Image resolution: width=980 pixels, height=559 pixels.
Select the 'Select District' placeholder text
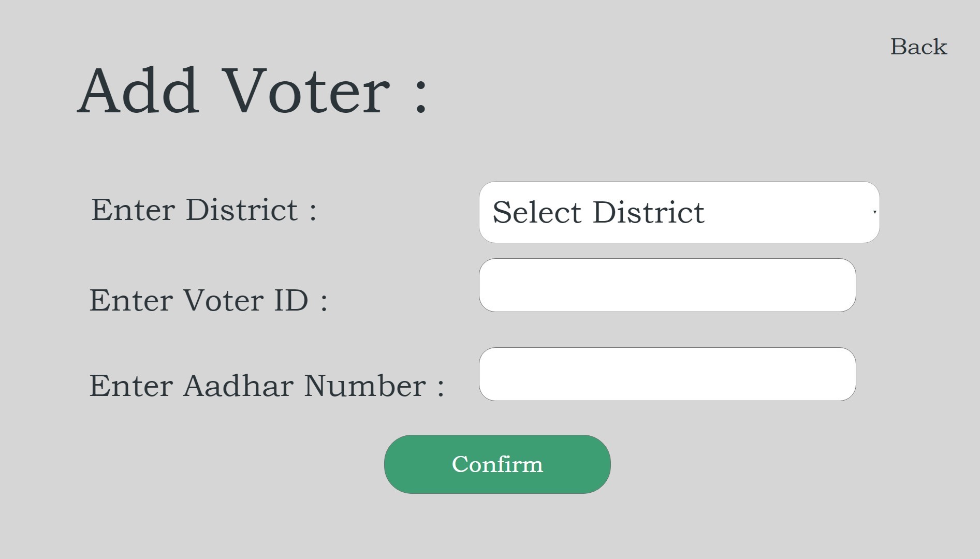tap(598, 212)
